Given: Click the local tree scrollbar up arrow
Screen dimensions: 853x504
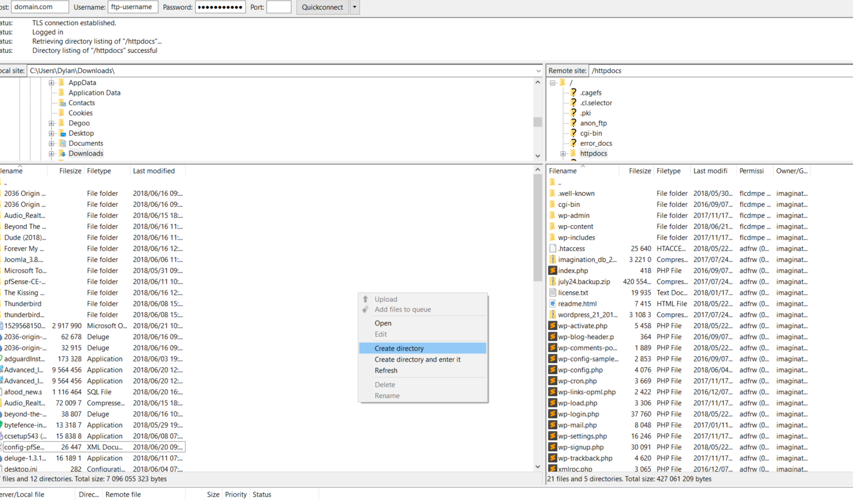Looking at the screenshot, I should 538,82.
